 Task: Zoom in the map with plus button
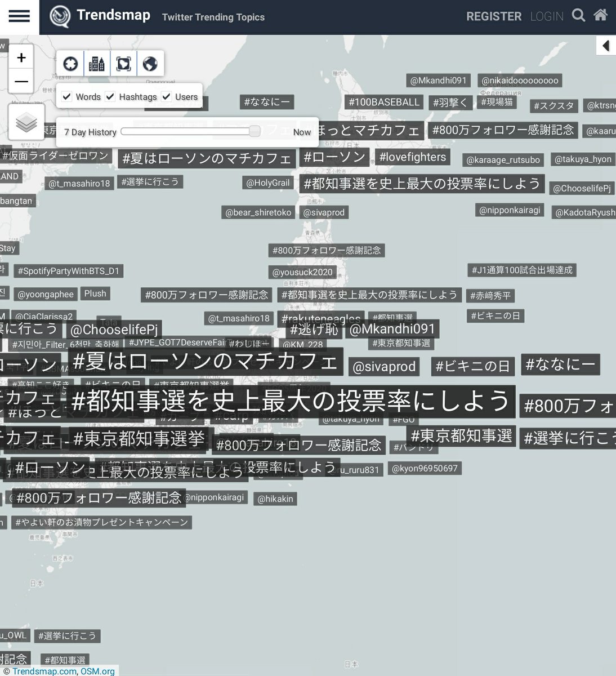point(21,57)
